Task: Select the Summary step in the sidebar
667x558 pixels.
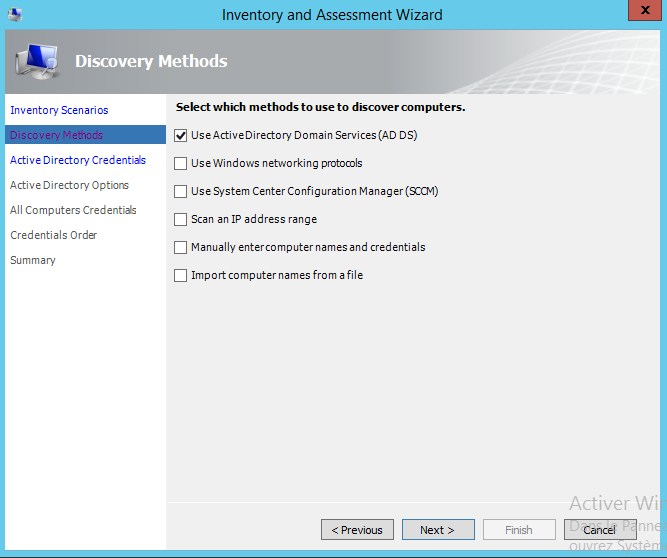Action: click(x=33, y=260)
